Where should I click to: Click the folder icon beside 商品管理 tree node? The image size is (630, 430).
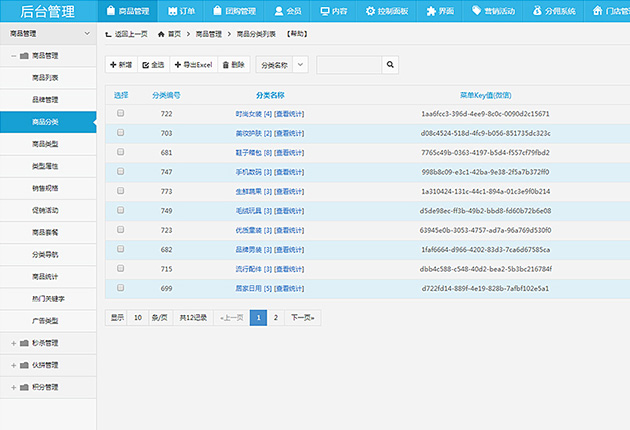coord(24,56)
